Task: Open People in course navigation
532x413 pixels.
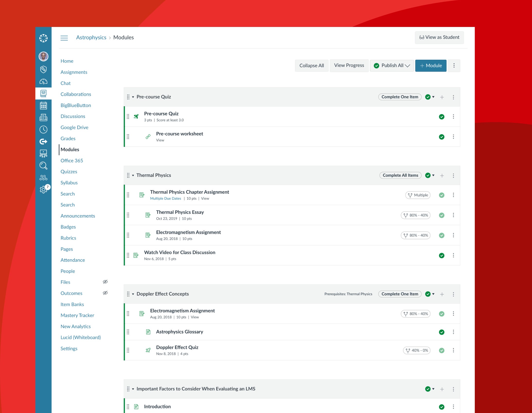Action: [x=68, y=271]
